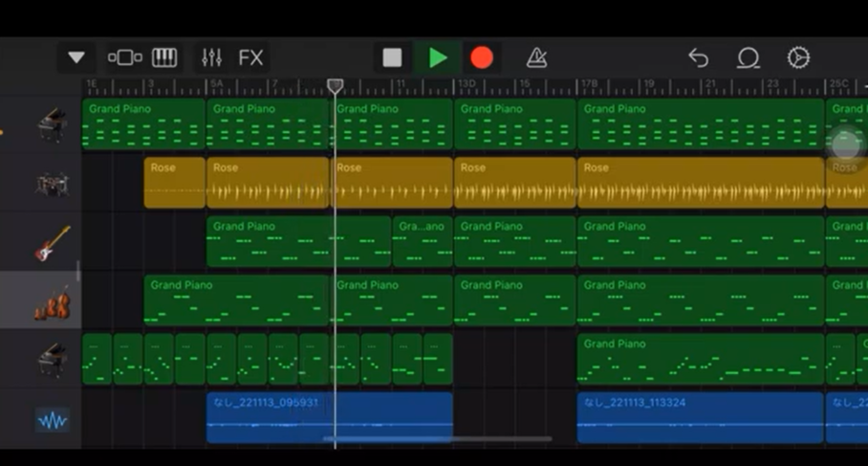868x466 pixels.
Task: Show the track controls mixer sliders icon
Action: [211, 57]
